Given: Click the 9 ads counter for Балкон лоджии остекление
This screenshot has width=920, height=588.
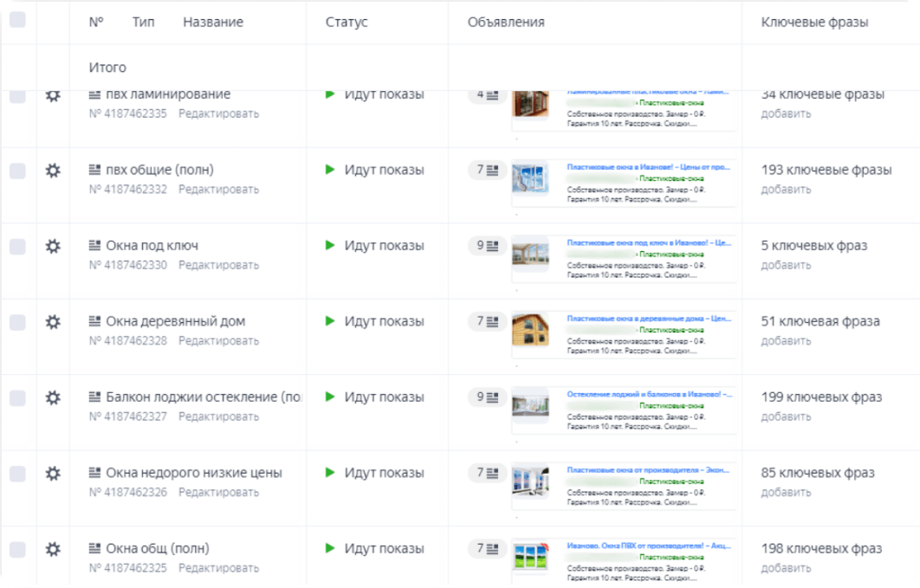Looking at the screenshot, I should click(487, 397).
